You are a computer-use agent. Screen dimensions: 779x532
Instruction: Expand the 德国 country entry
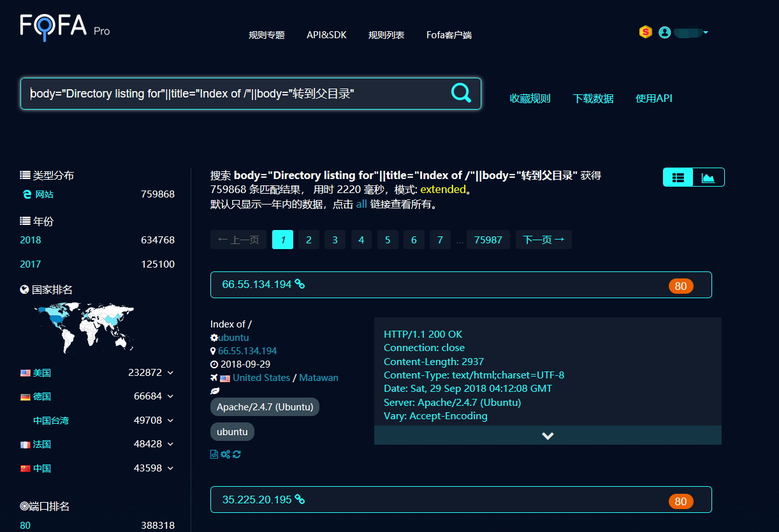170,396
